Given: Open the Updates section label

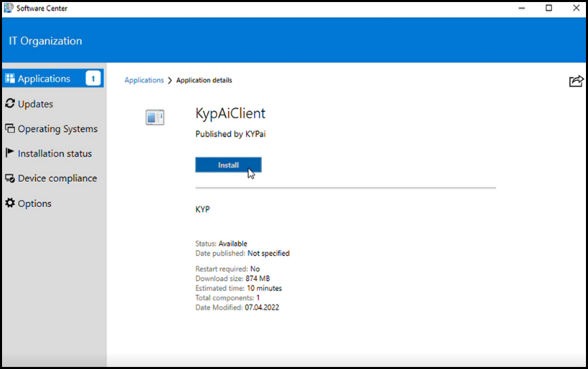Looking at the screenshot, I should point(35,104).
